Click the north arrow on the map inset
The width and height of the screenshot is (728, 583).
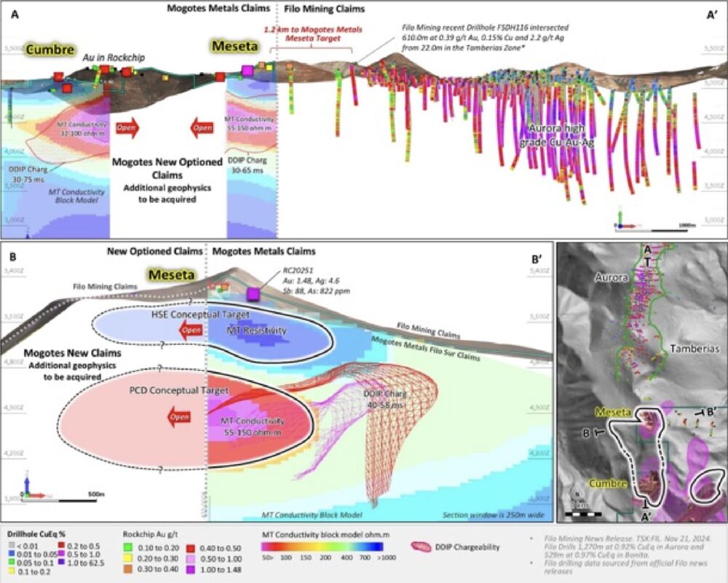coord(577,493)
